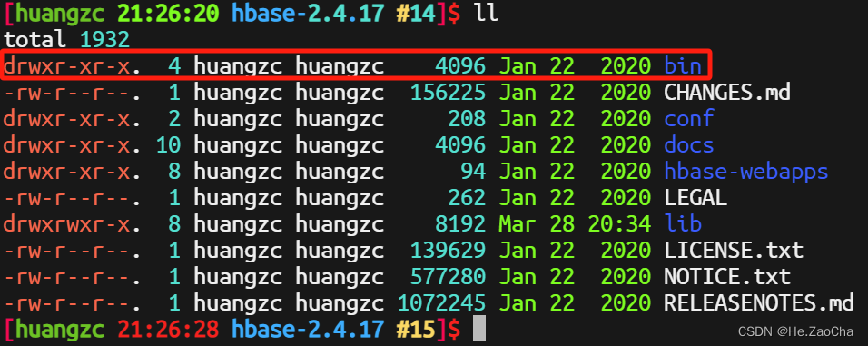The height and width of the screenshot is (346, 868).
Task: Click 'Mar 28 20:34' date of lib
Action: point(575,224)
